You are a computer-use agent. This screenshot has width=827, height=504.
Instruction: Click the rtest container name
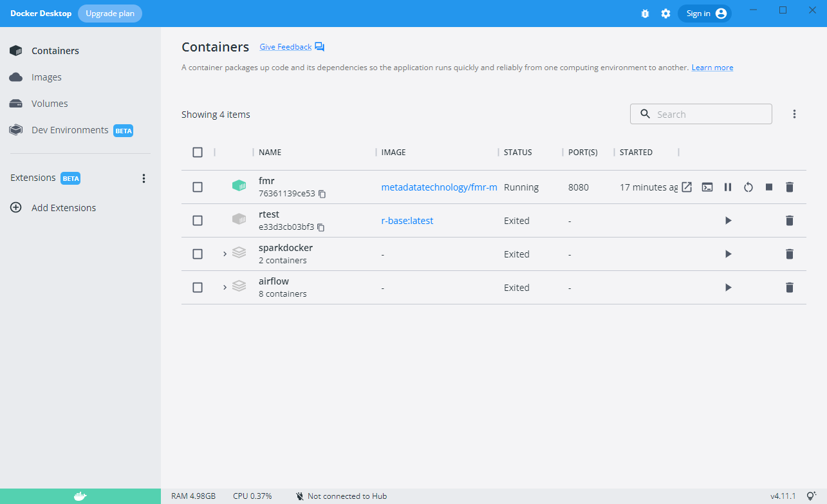coord(269,214)
